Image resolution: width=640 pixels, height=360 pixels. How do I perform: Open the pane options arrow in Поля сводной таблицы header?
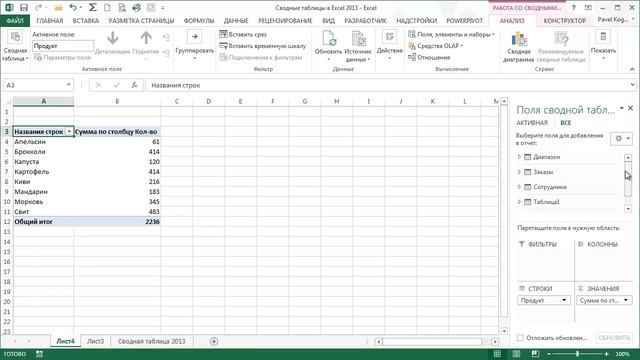[x=621, y=109]
